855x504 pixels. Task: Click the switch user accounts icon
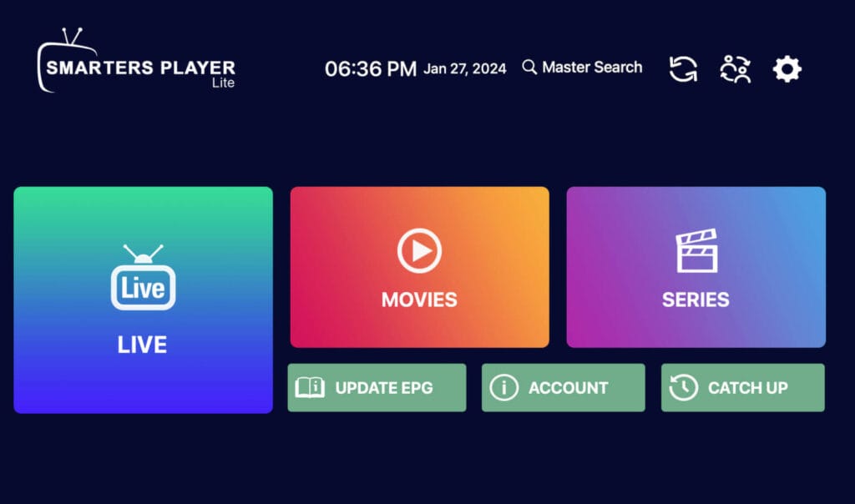pyautogui.click(x=734, y=68)
